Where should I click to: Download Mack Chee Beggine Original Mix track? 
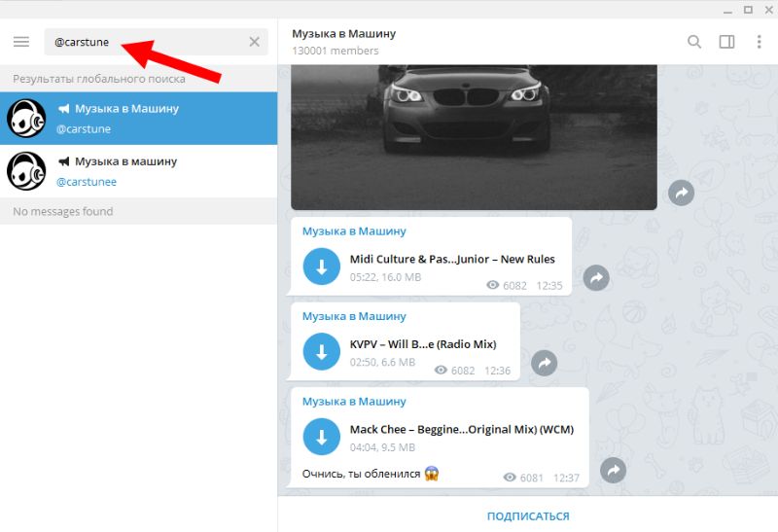click(322, 437)
